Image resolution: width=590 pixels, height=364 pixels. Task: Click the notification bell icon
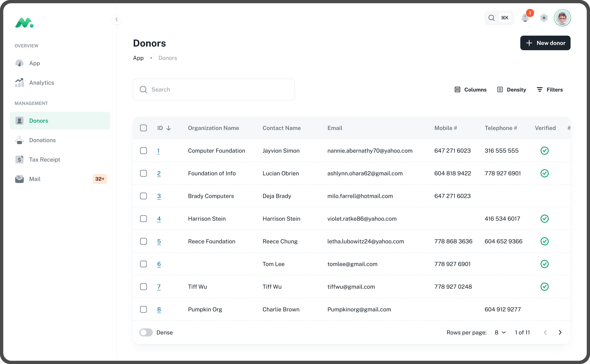click(525, 18)
